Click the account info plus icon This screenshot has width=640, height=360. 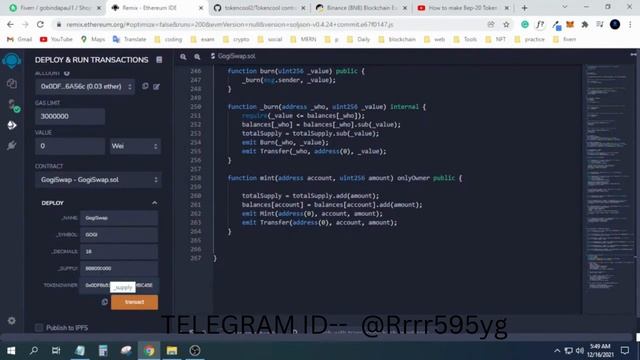67,73
